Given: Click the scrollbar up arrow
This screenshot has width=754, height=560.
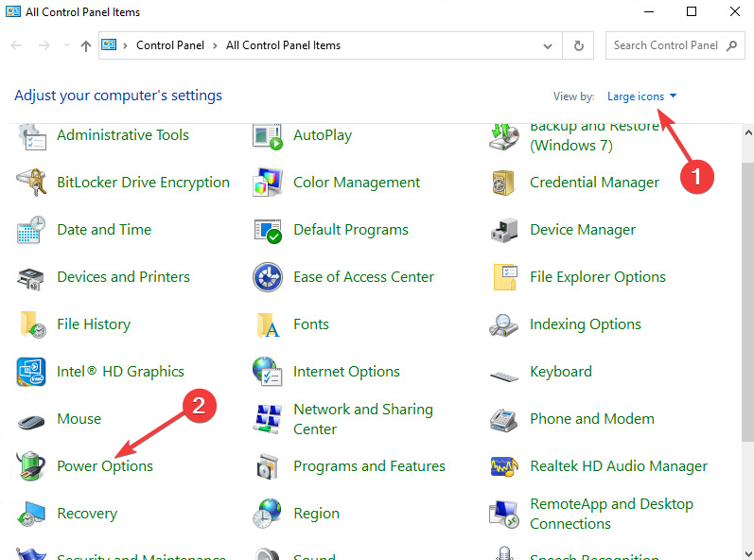Looking at the screenshot, I should click(747, 131).
